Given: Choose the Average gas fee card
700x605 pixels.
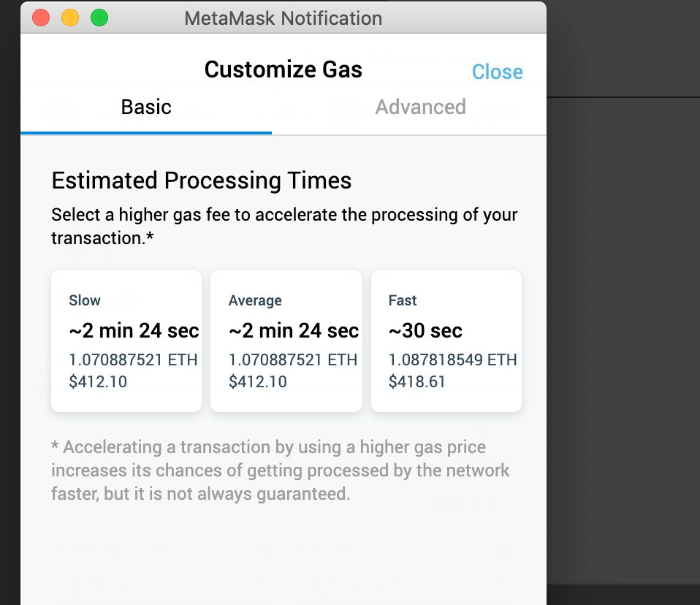Looking at the screenshot, I should click(286, 340).
